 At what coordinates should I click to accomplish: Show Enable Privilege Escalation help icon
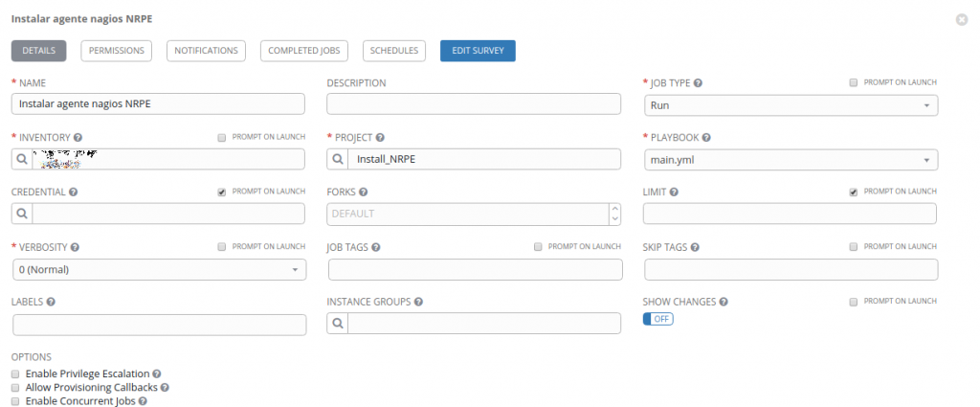pyautogui.click(x=157, y=373)
